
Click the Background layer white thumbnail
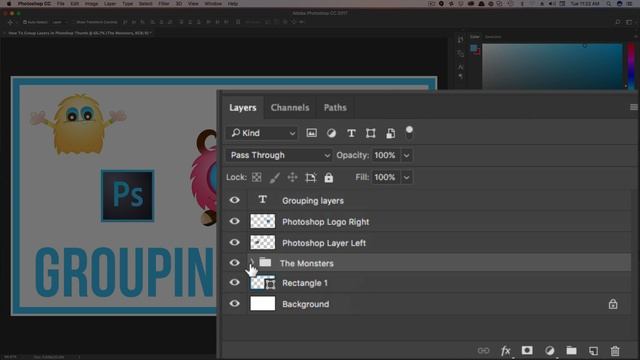tap(262, 304)
